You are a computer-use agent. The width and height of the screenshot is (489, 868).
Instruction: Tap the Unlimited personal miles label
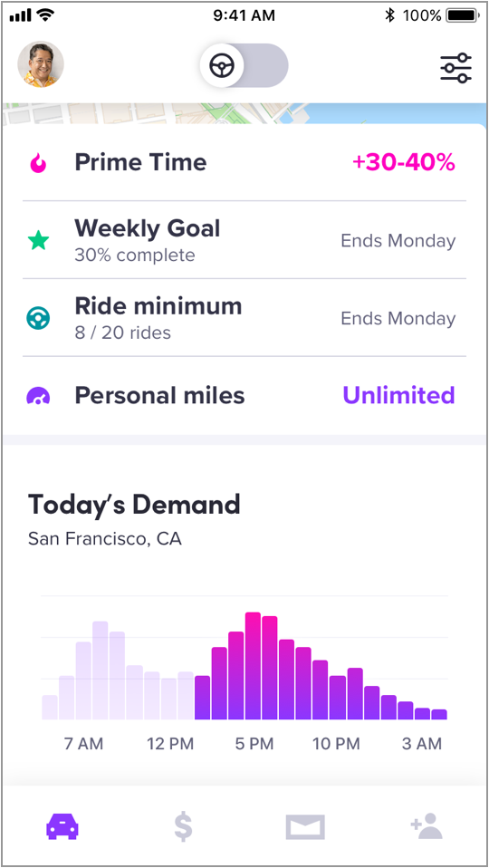coord(398,395)
